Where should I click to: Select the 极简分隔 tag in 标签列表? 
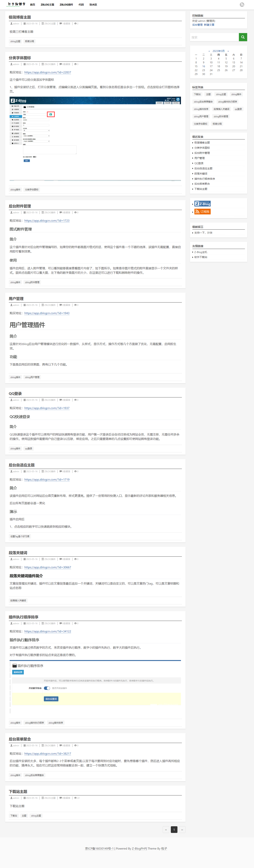point(217,124)
